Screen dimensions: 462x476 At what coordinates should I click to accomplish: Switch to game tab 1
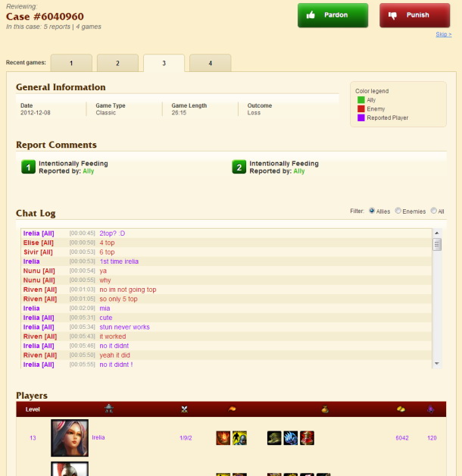(71, 64)
